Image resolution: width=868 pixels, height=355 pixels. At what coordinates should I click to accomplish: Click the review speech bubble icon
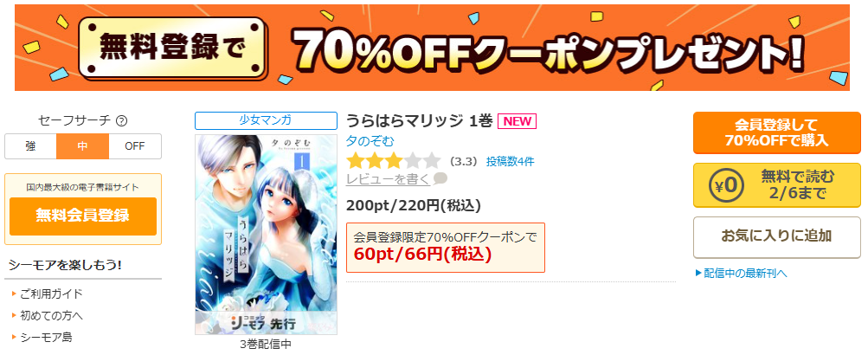point(440,179)
